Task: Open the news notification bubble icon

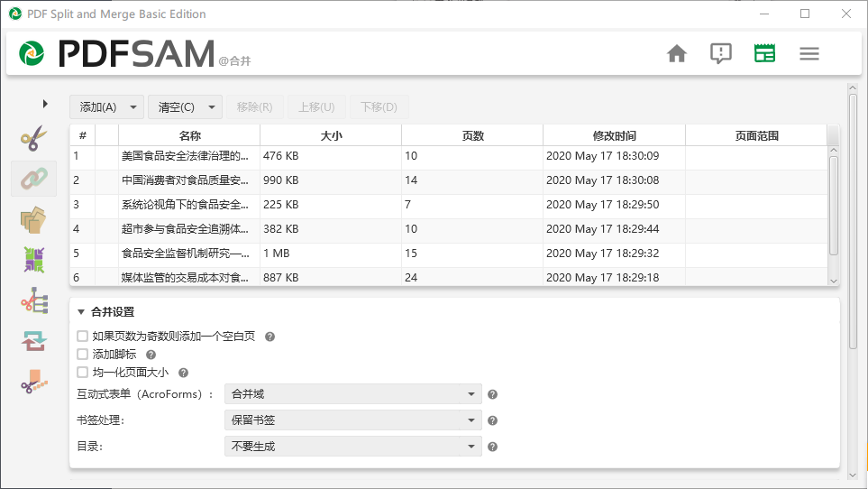Action: pyautogui.click(x=721, y=54)
